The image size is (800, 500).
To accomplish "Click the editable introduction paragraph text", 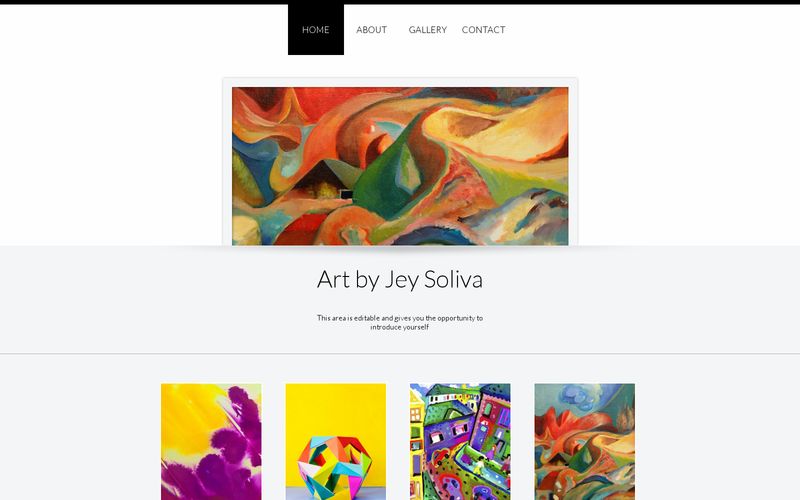I will click(400, 322).
